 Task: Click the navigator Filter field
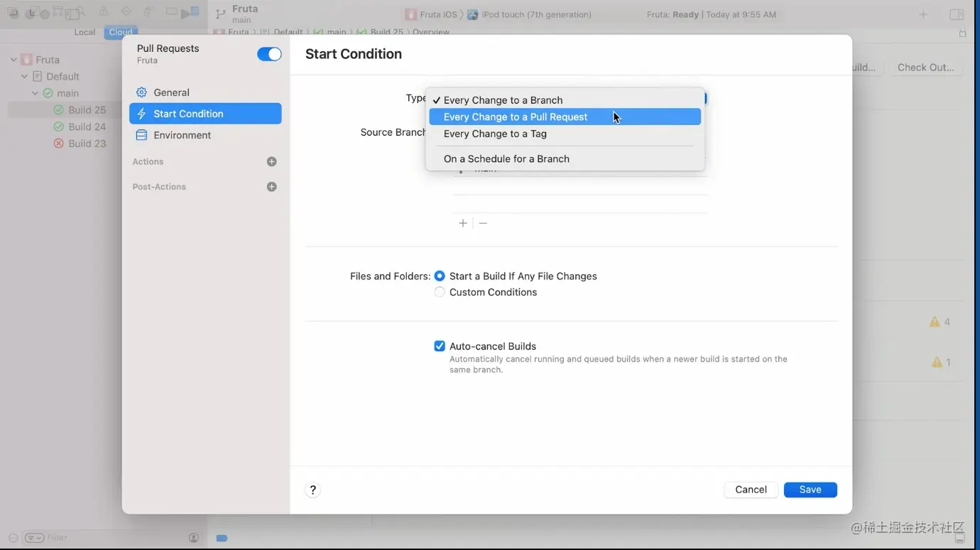(x=114, y=538)
